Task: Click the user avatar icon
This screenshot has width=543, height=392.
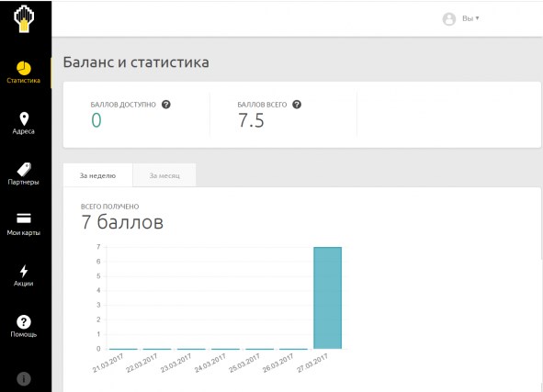Action: [449, 19]
